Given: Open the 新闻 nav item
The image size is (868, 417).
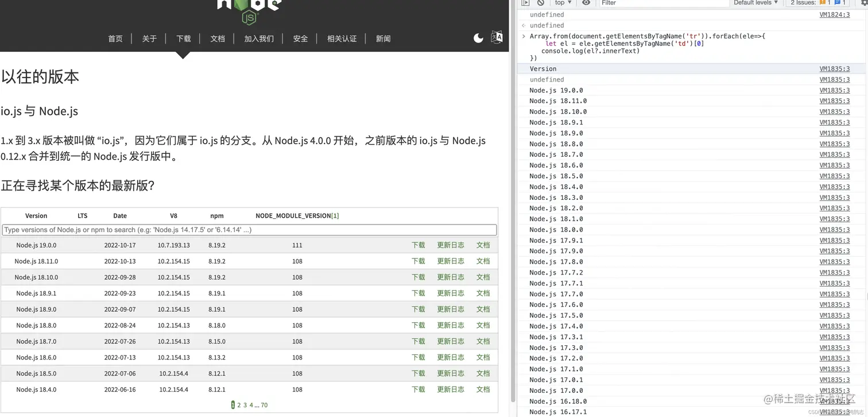Looking at the screenshot, I should tap(383, 38).
